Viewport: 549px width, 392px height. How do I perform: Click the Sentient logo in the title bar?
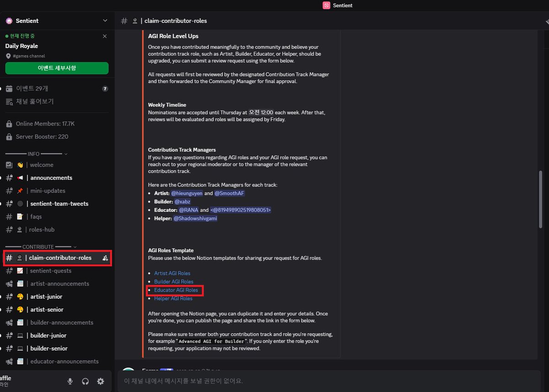pos(326,5)
